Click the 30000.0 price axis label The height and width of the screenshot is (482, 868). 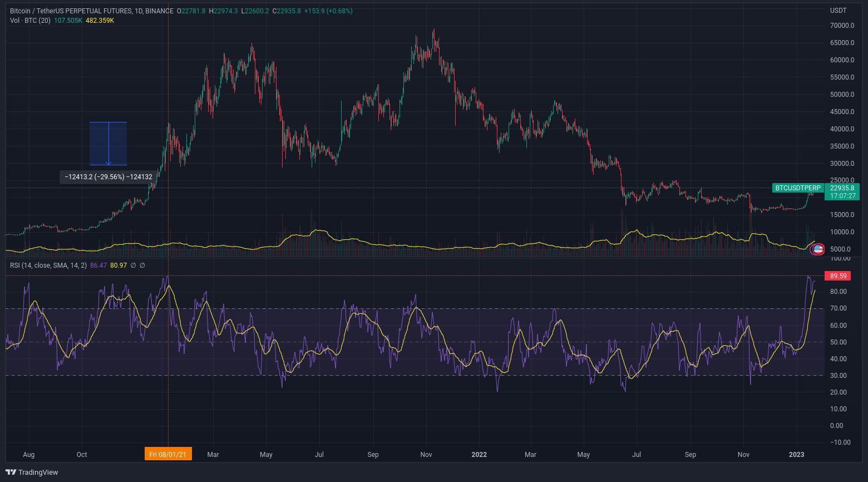[x=842, y=164]
